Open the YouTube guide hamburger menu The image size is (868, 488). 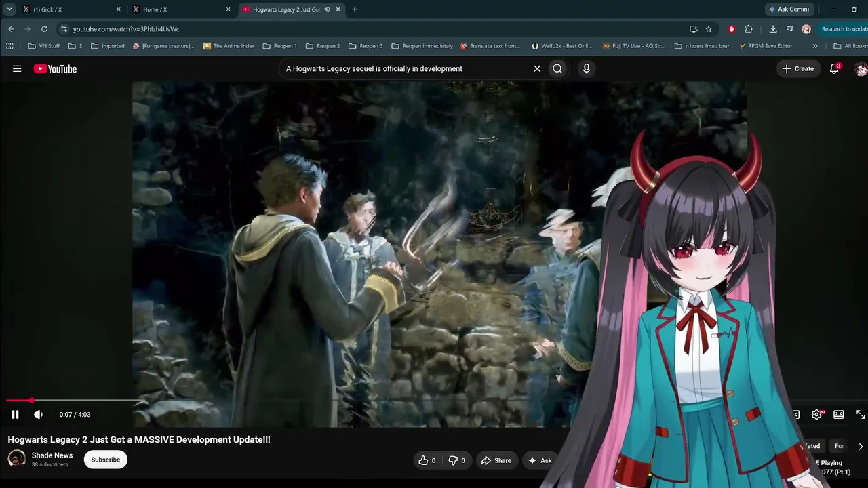(x=17, y=68)
